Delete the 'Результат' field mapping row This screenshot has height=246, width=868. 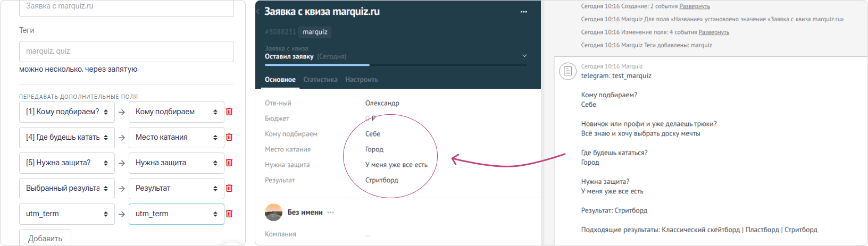point(229,188)
